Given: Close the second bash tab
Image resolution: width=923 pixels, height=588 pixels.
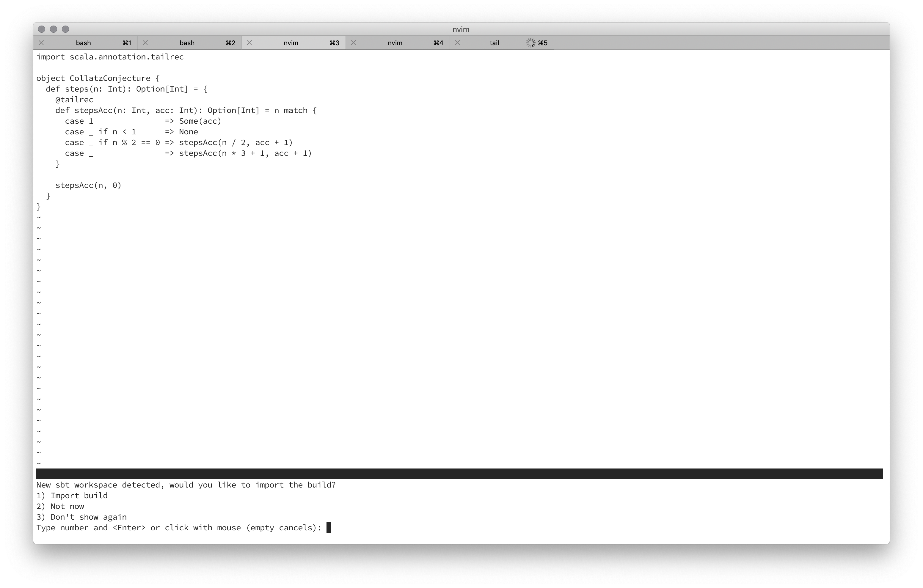Looking at the screenshot, I should tap(145, 43).
